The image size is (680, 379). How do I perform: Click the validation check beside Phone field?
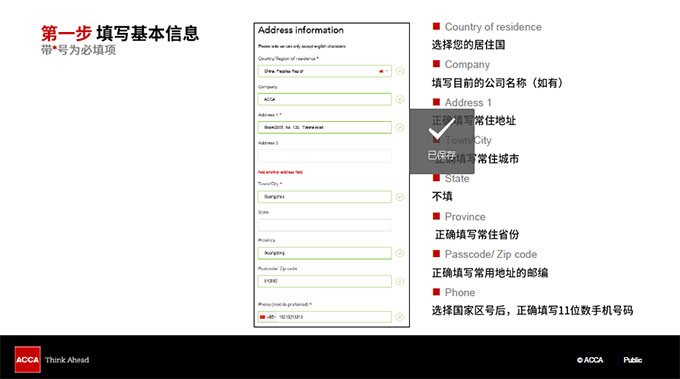pyautogui.click(x=400, y=317)
